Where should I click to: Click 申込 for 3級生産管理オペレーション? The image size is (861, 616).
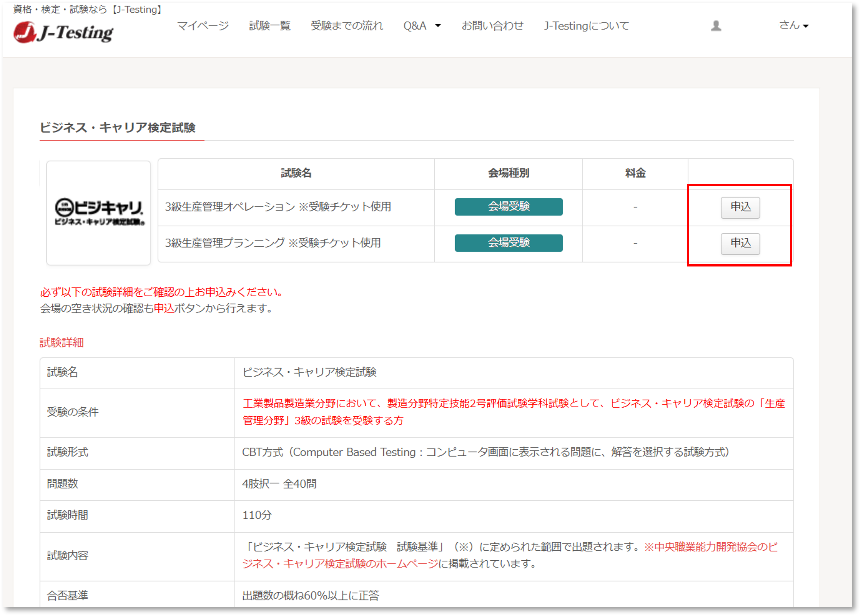point(740,207)
